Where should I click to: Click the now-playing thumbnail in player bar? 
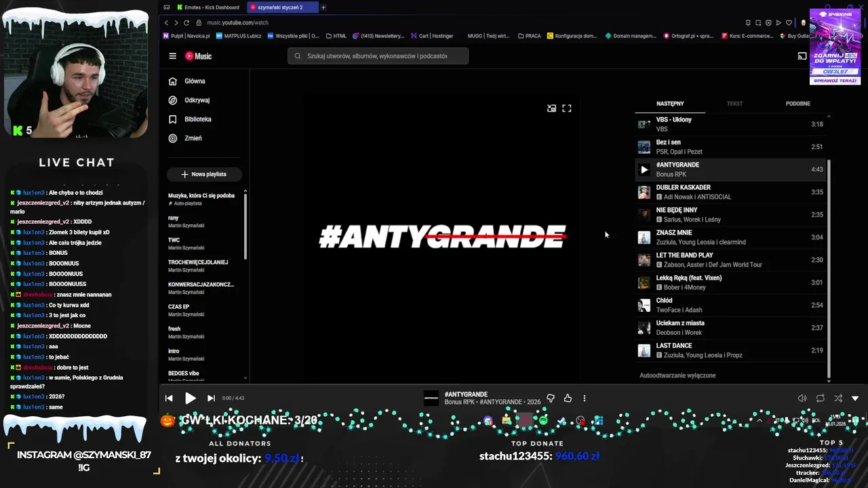pyautogui.click(x=431, y=399)
